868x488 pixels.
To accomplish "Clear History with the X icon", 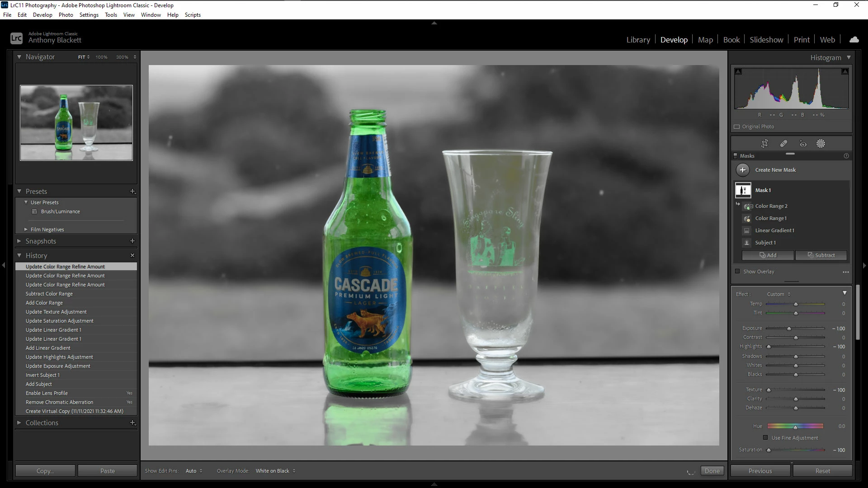I will pos(132,255).
